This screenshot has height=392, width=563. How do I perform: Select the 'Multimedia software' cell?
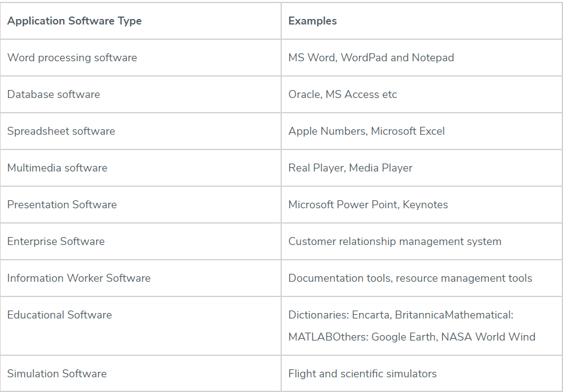click(57, 168)
